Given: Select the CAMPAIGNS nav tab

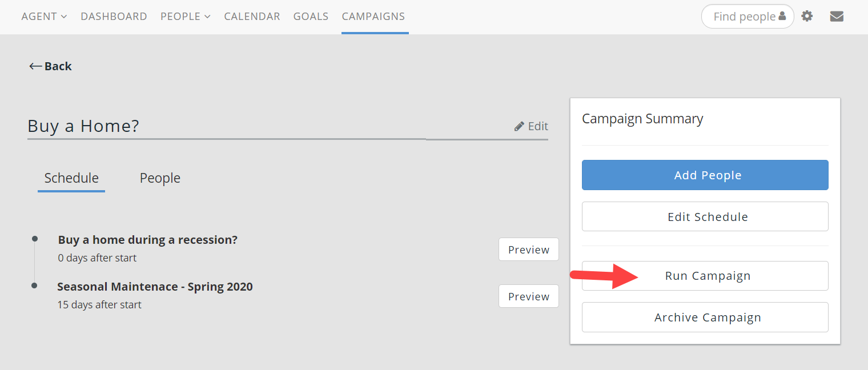Looking at the screenshot, I should (373, 17).
